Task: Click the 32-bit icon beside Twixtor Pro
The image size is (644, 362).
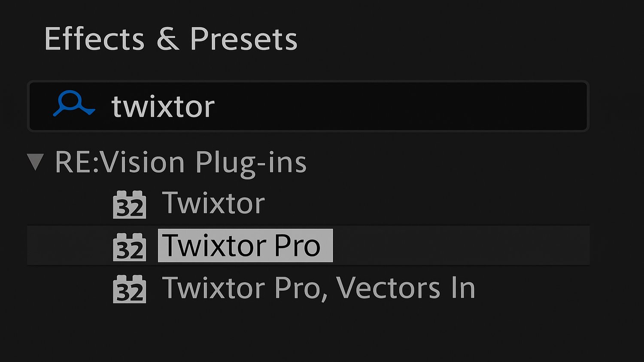Action: 129,246
